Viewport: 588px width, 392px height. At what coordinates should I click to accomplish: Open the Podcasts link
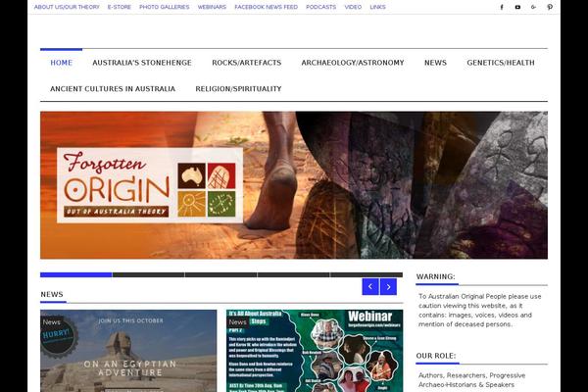(321, 7)
